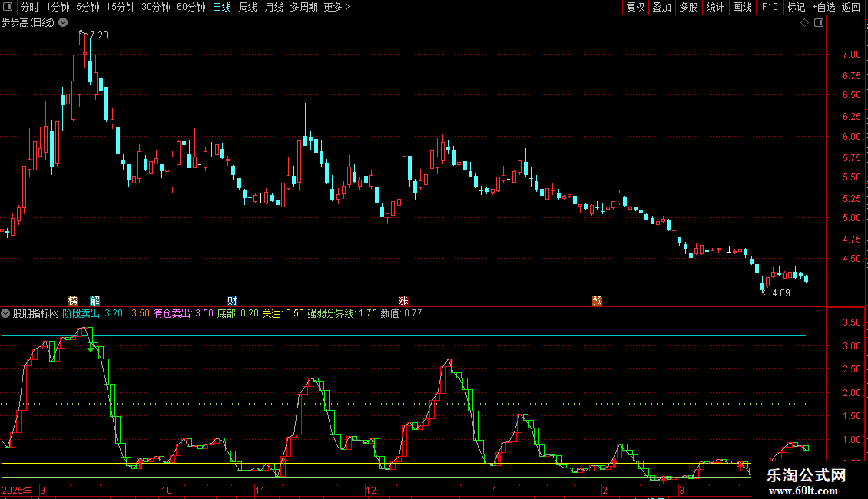The width and height of the screenshot is (868, 499).
Task: Click the 涨 event marker icon
Action: pos(403,300)
